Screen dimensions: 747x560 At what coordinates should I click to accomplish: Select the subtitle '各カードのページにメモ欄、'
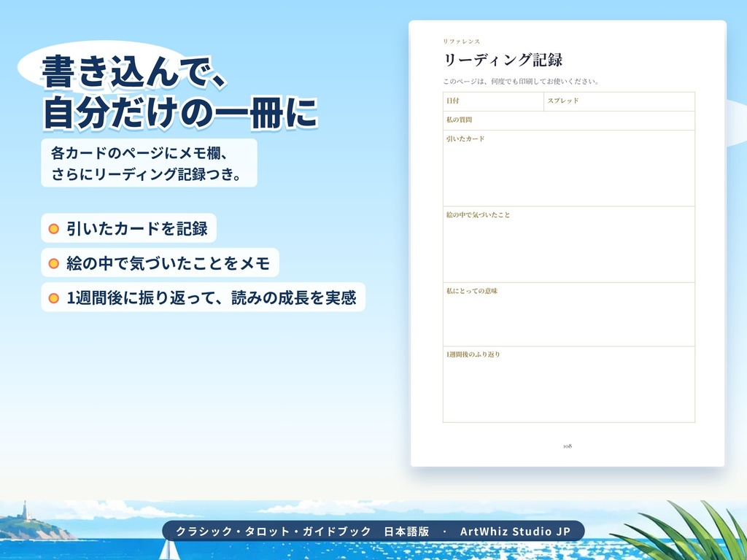pyautogui.click(x=139, y=153)
